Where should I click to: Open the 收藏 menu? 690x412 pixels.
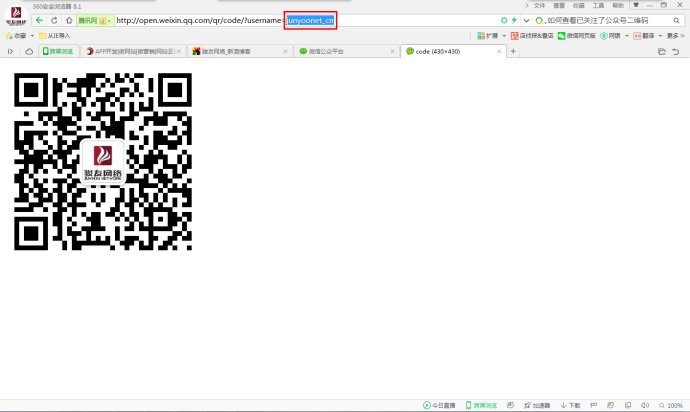pos(579,6)
